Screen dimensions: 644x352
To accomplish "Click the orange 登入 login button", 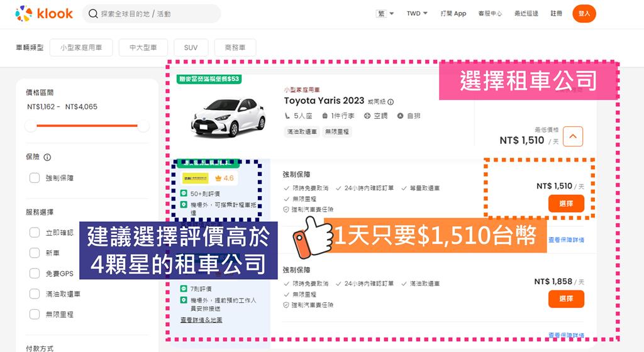I will tap(584, 14).
